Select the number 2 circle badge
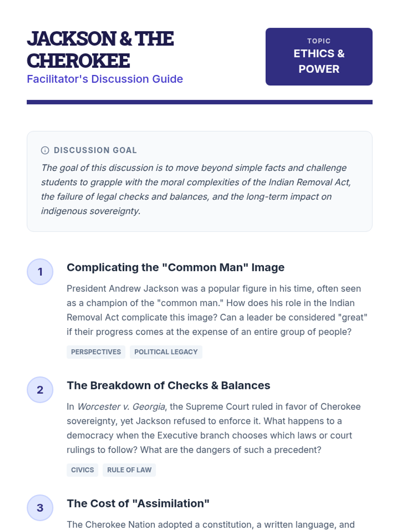Screen dimensions: 399x532 (40, 390)
